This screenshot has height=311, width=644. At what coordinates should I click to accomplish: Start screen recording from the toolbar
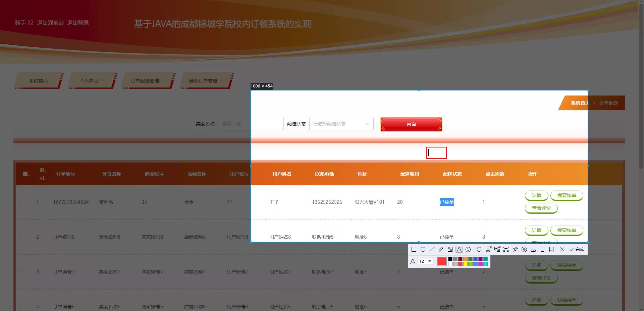(524, 249)
